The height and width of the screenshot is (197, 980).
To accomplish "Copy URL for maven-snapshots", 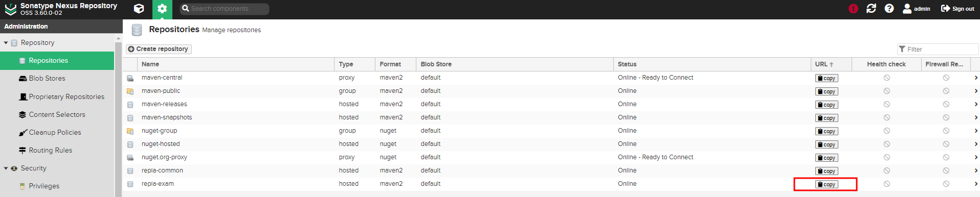I will pos(827,118).
